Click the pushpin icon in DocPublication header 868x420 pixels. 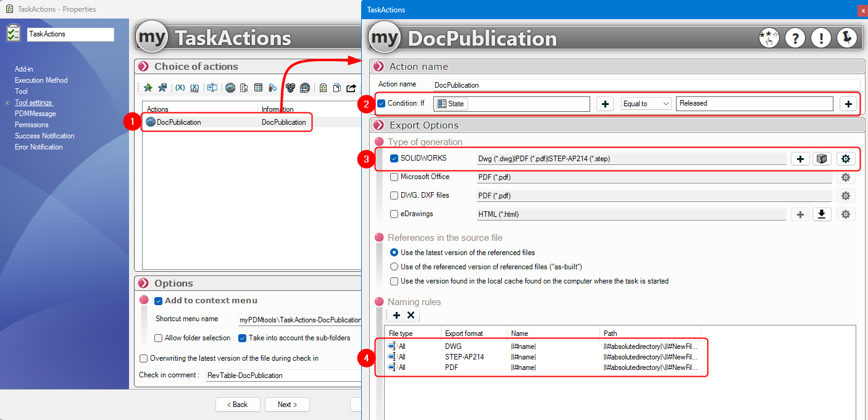(847, 38)
